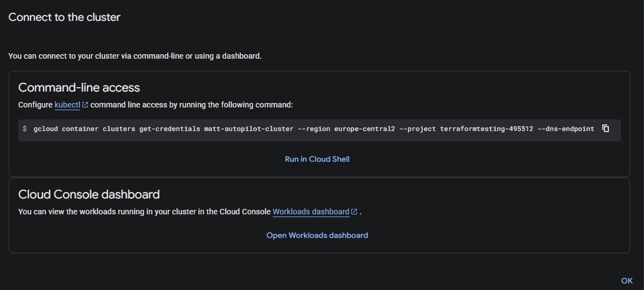Click the Open Workloads dashboard button

click(317, 235)
